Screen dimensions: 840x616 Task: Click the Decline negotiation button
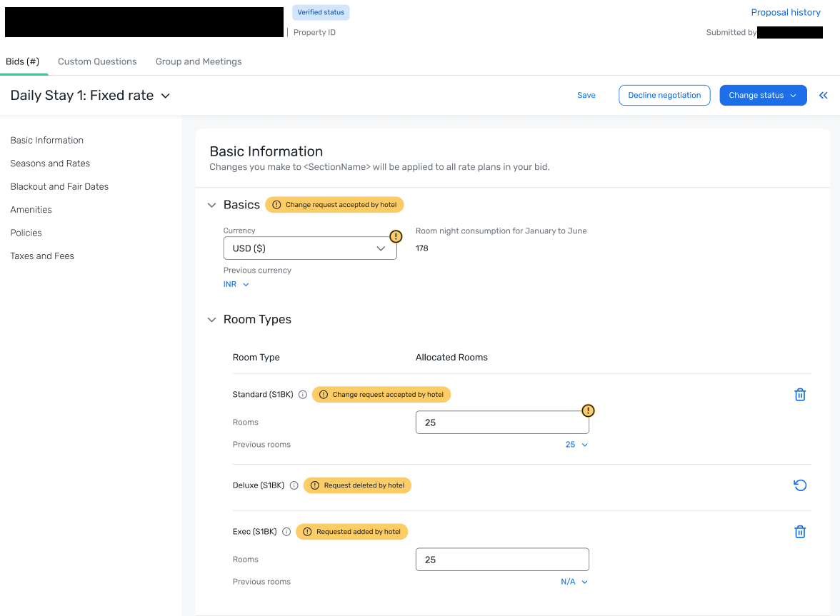(x=664, y=95)
